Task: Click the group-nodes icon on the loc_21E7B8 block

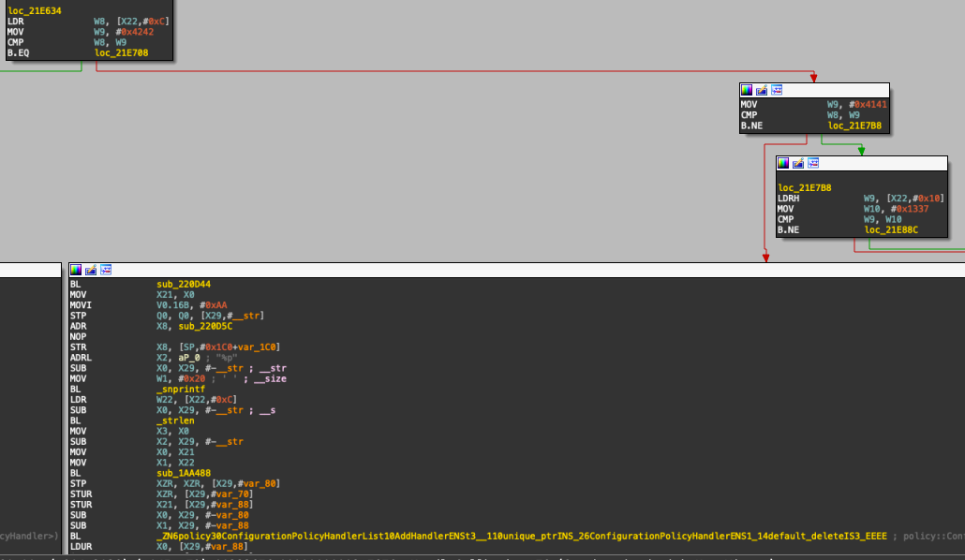Action: (x=812, y=162)
